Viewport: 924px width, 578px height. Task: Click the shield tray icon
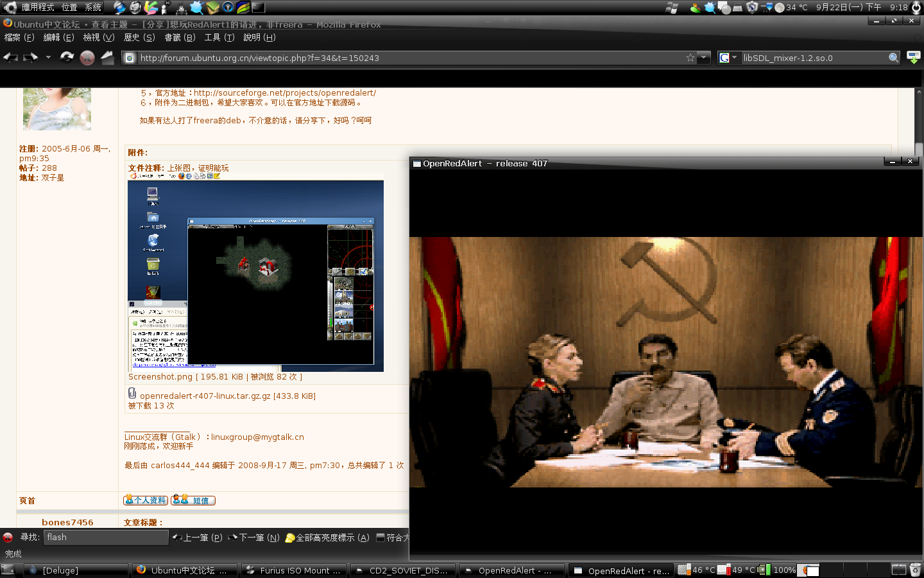(752, 8)
